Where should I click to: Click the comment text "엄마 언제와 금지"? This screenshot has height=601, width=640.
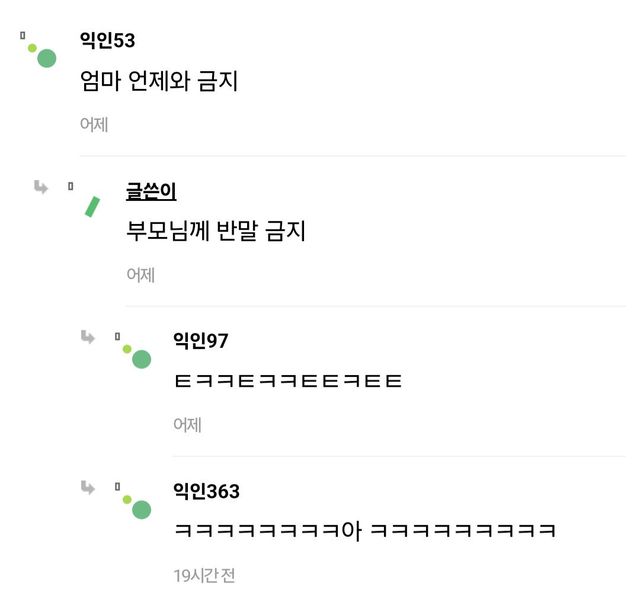[159, 81]
